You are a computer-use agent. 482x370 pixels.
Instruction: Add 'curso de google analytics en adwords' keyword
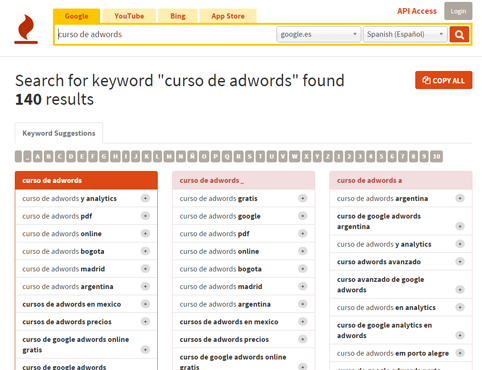point(460,335)
